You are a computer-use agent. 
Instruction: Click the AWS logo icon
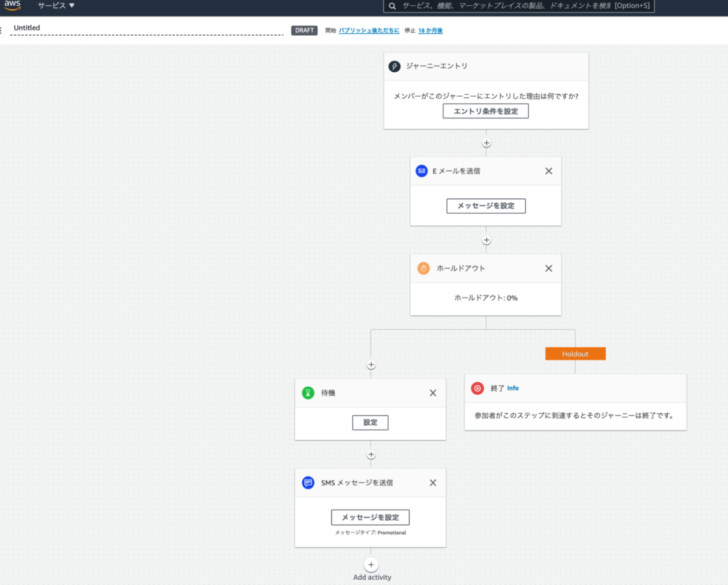(x=12, y=5)
